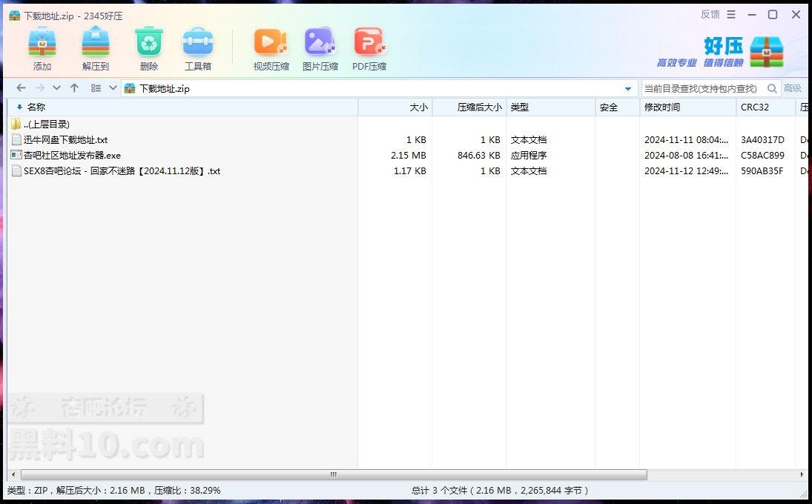Select the 回家不迷路【2024.11.12版】.txt file

[122, 170]
